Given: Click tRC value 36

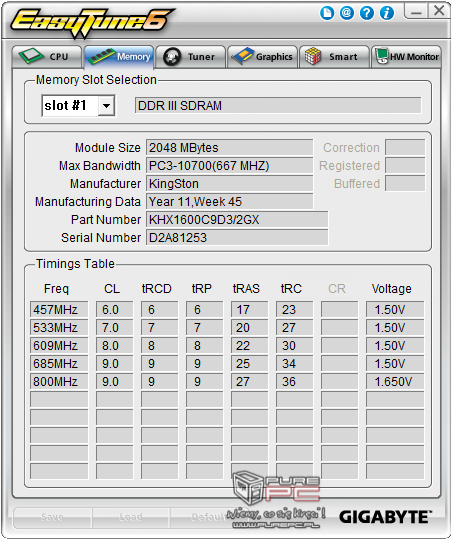Looking at the screenshot, I should click(x=295, y=382).
